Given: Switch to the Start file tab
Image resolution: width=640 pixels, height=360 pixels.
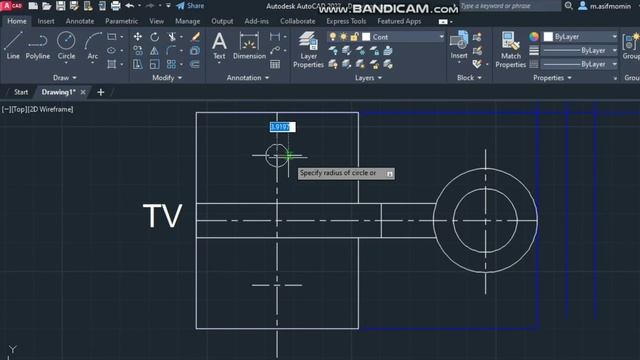Looking at the screenshot, I should (21, 92).
